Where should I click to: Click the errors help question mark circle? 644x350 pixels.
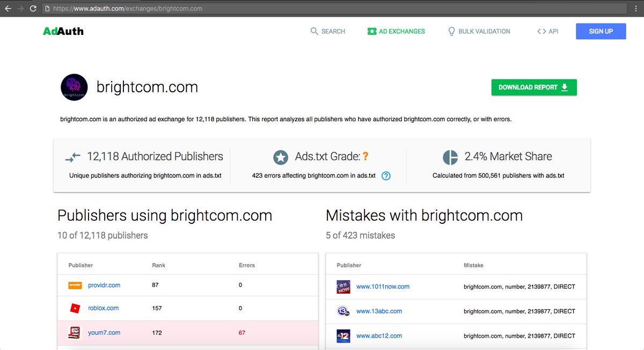coord(385,176)
